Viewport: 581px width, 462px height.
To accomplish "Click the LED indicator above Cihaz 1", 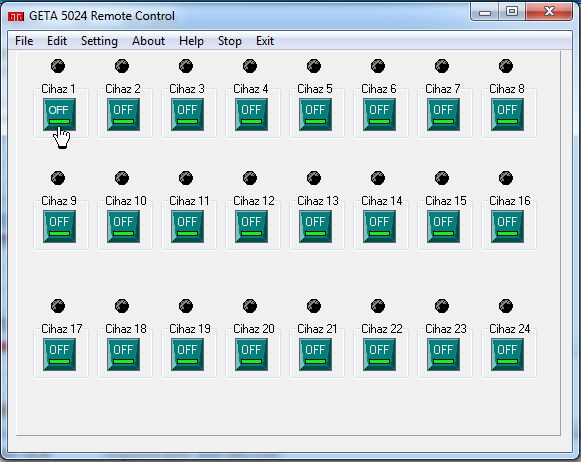I will [x=58, y=66].
